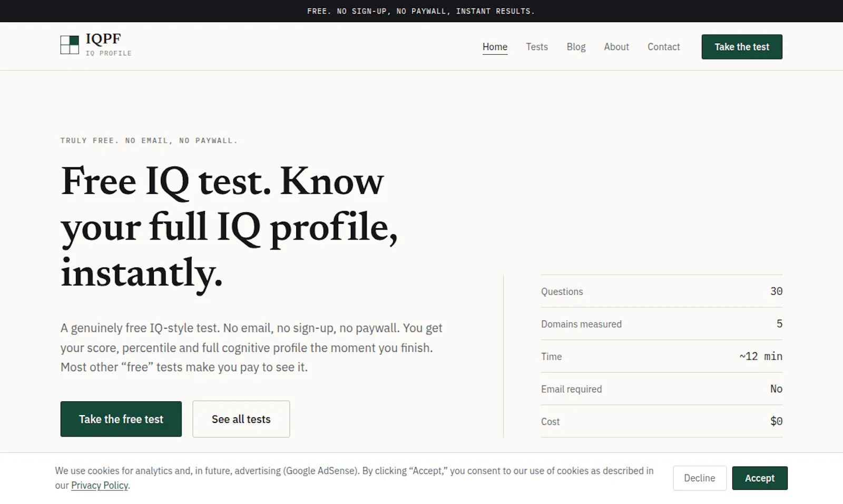Click the 'No' email required value
This screenshot has height=504, width=843.
(x=776, y=389)
